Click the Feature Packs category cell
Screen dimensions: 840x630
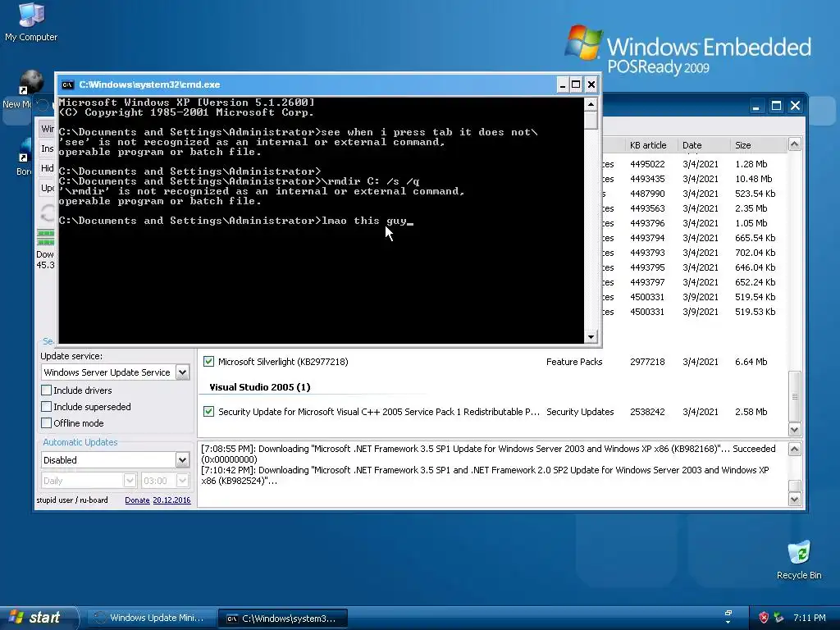574,362
